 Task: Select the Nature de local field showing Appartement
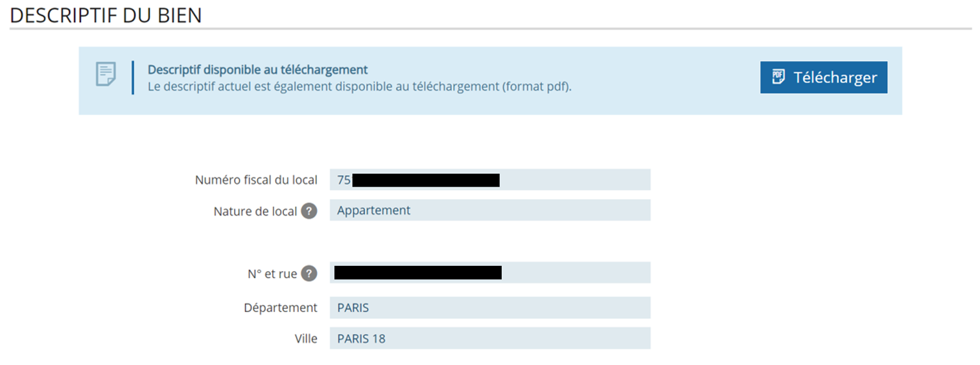tap(490, 210)
